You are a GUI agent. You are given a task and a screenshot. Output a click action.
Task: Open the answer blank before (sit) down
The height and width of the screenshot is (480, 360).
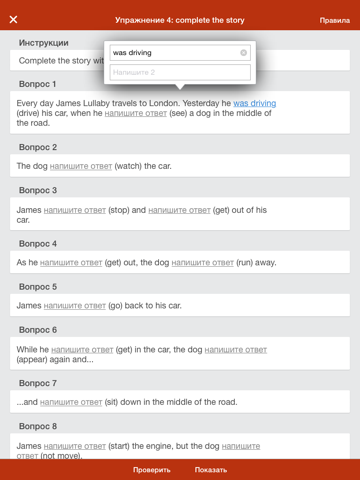click(x=71, y=402)
